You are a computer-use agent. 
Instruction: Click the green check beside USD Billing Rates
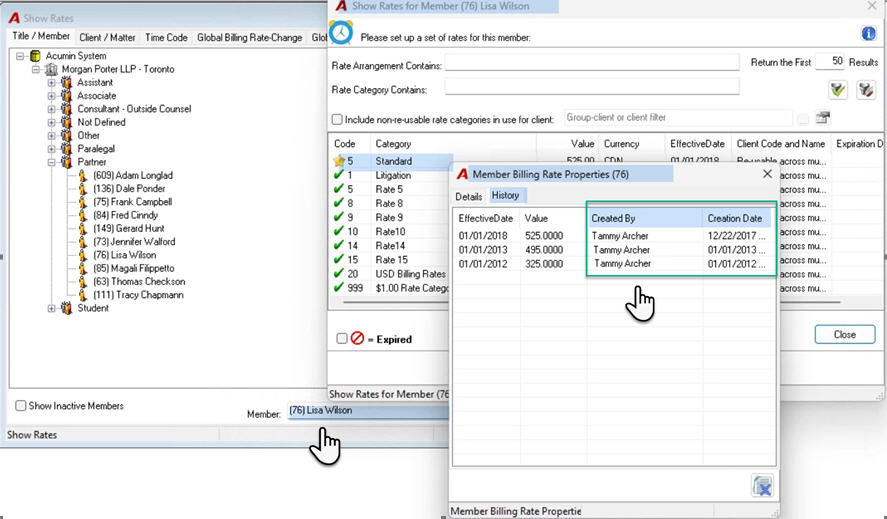coord(339,273)
